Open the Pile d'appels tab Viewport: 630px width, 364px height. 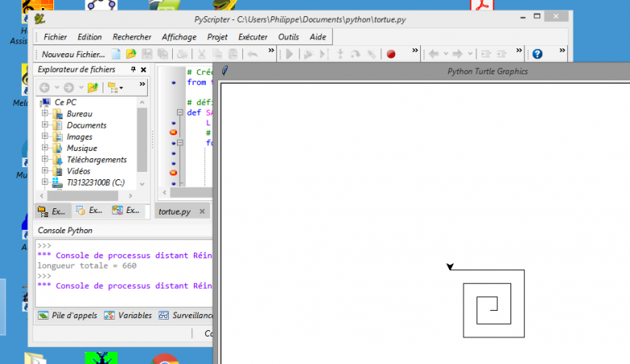[65, 315]
